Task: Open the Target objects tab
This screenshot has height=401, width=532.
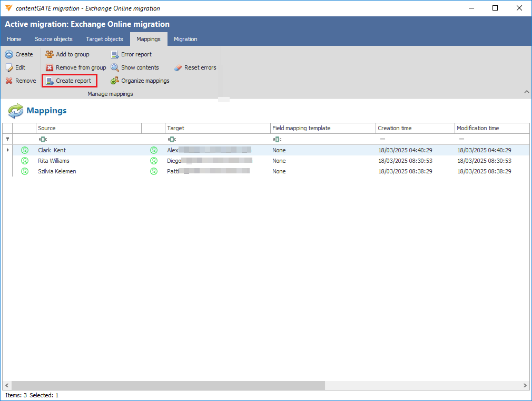Action: pos(104,39)
